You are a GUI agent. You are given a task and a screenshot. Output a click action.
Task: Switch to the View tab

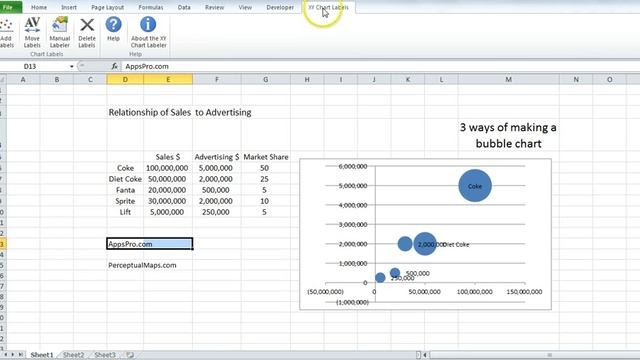tap(245, 7)
